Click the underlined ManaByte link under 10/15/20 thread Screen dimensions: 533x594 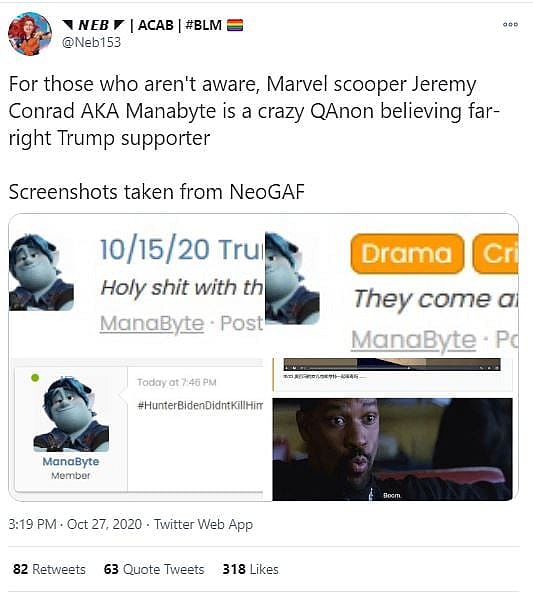click(x=152, y=324)
